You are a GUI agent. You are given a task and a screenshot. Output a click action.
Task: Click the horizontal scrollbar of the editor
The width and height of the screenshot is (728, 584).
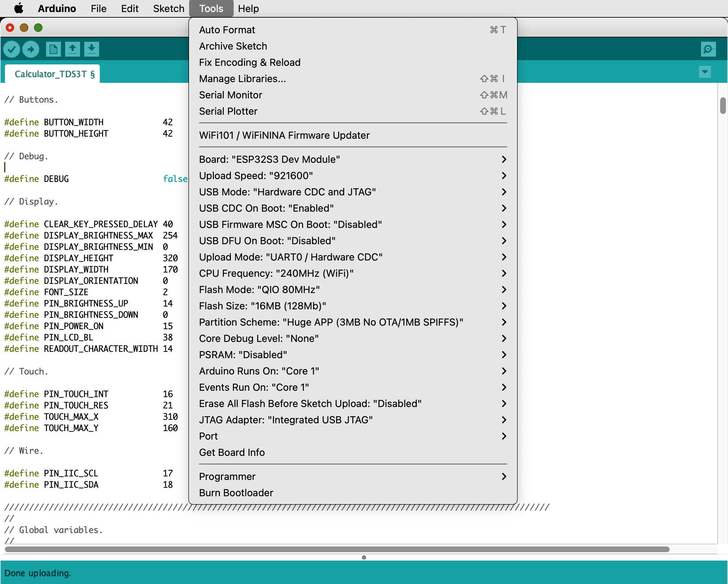point(336,549)
